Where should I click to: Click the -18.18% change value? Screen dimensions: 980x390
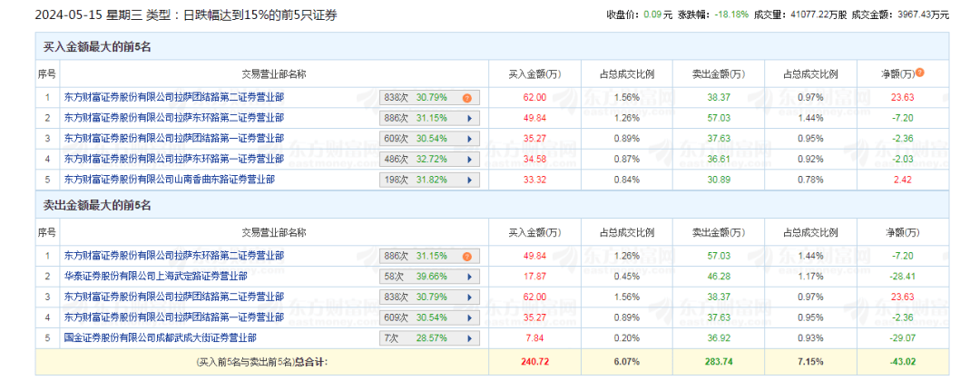pyautogui.click(x=732, y=15)
